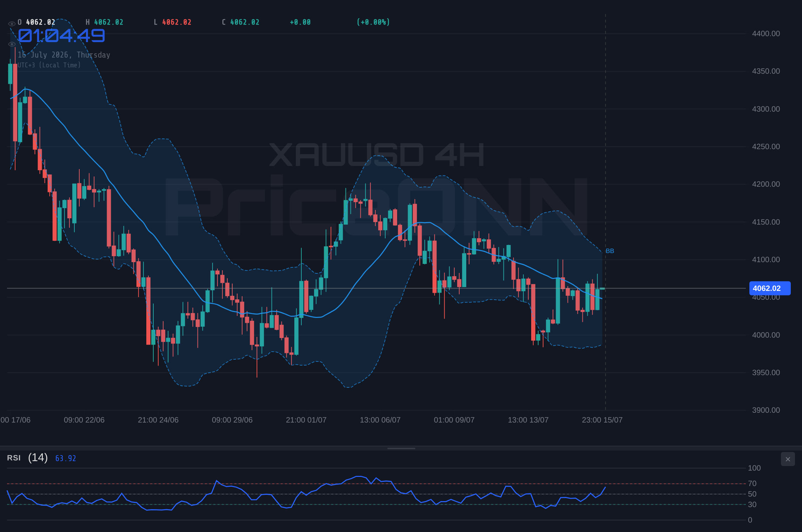Click the 21:00 24/06 time axis label
The height and width of the screenshot is (532, 802).
point(158,420)
